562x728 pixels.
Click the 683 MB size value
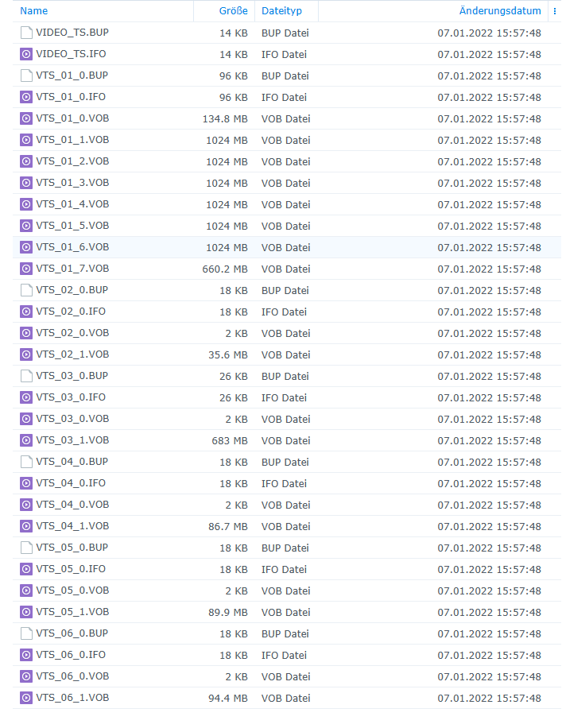pyautogui.click(x=230, y=440)
